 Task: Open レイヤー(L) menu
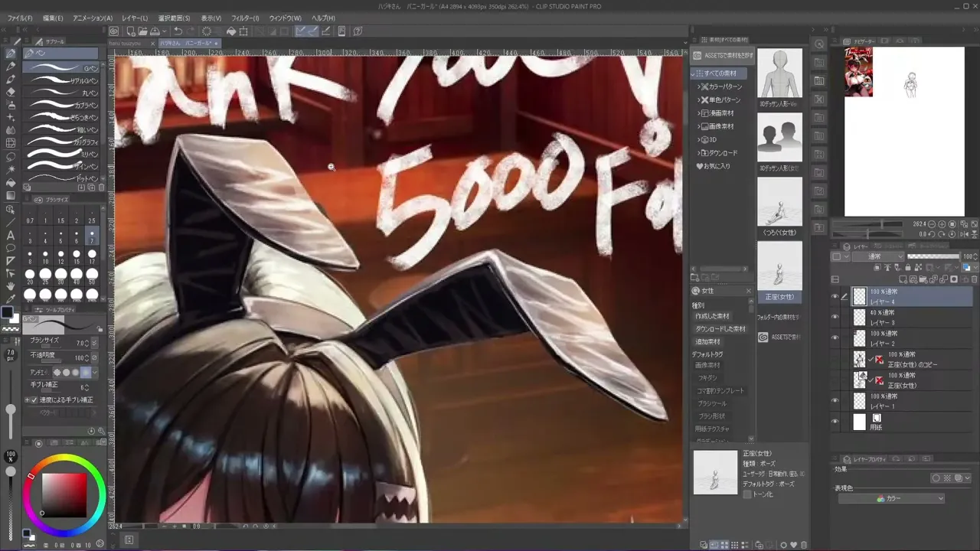[135, 18]
